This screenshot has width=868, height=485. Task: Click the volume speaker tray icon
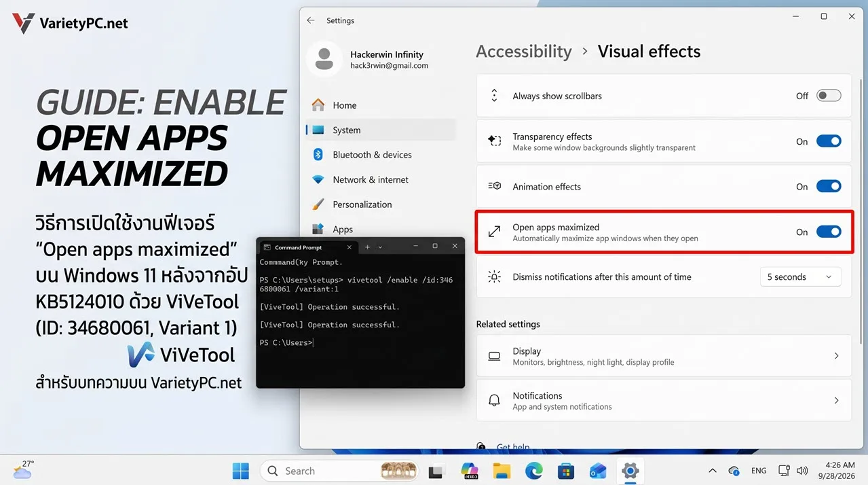[x=802, y=471]
